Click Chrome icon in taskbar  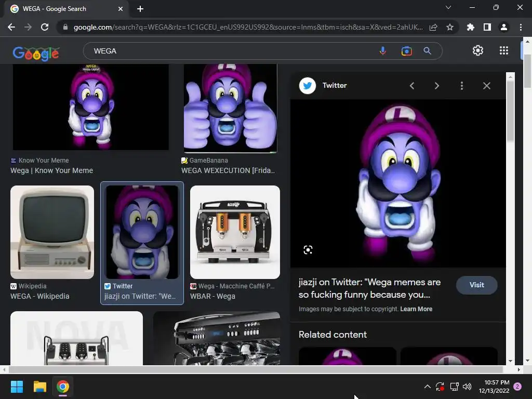[63, 387]
